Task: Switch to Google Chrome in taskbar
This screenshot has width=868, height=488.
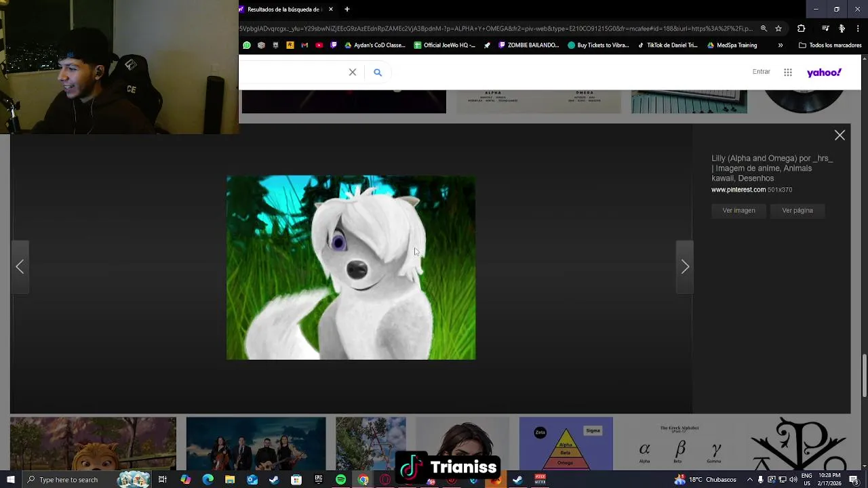Action: [363, 480]
